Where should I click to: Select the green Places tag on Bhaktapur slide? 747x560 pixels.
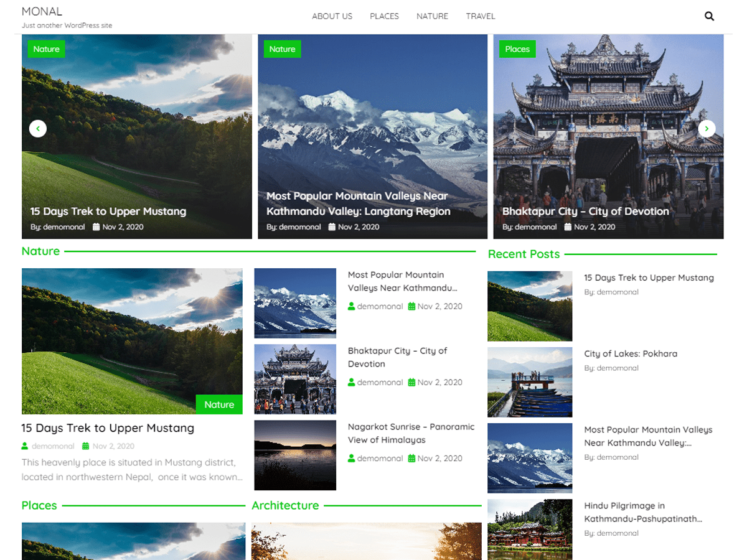[517, 49]
